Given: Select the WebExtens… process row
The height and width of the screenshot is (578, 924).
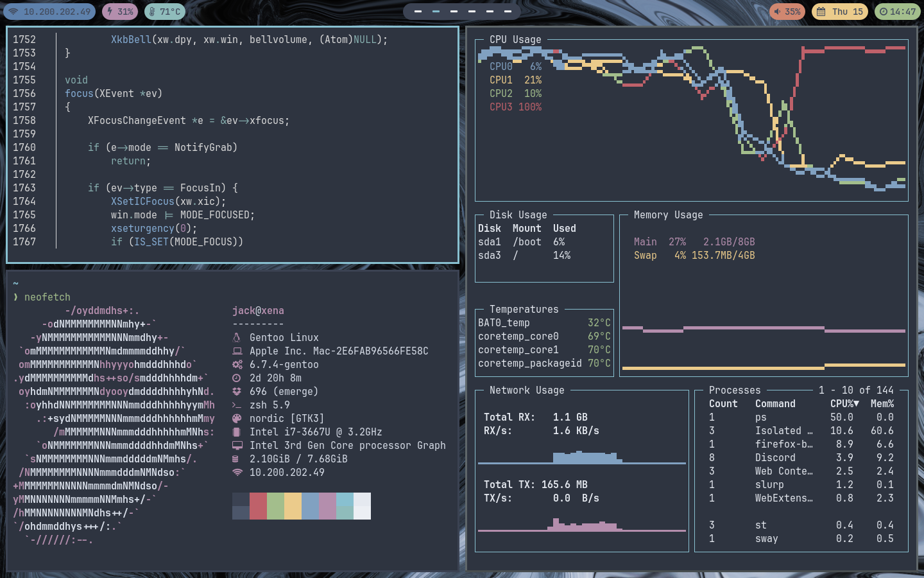Looking at the screenshot, I should pos(801,498).
